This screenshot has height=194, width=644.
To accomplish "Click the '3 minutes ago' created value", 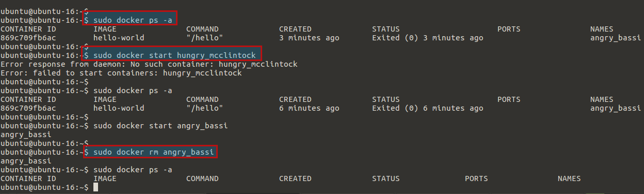I will [309, 38].
